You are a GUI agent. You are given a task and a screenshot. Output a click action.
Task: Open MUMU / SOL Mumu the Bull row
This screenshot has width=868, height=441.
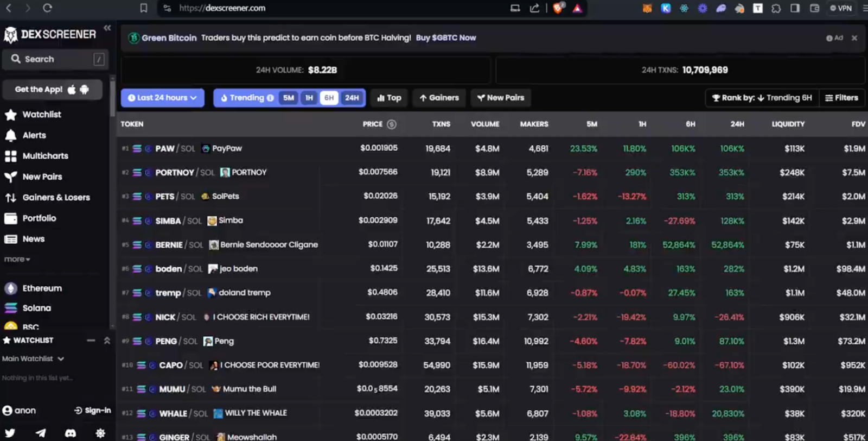[x=492, y=389]
